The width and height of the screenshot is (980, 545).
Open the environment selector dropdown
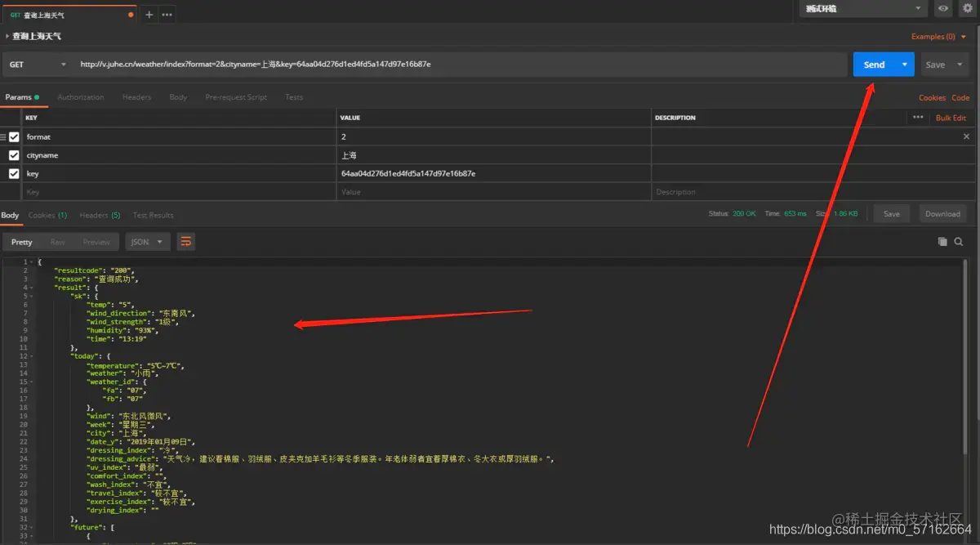coord(862,9)
